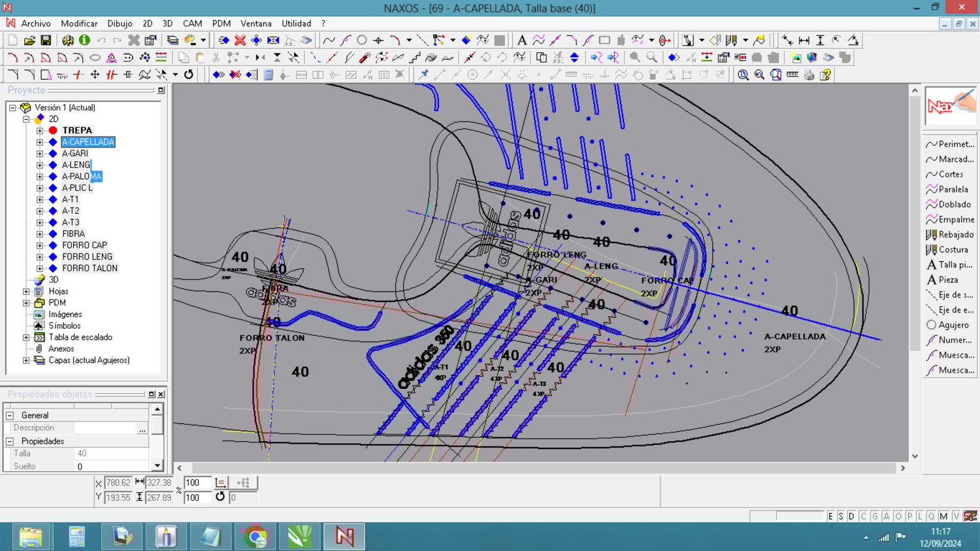This screenshot has width=980, height=551.
Task: Click the calculator icon in third toolbar row
Action: click(268, 75)
